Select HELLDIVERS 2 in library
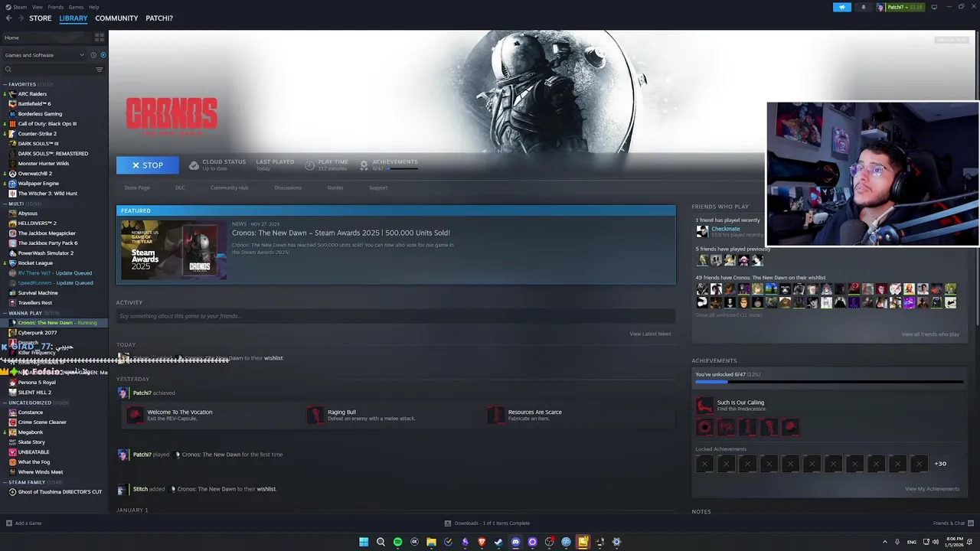The height and width of the screenshot is (551, 980). pos(37,223)
